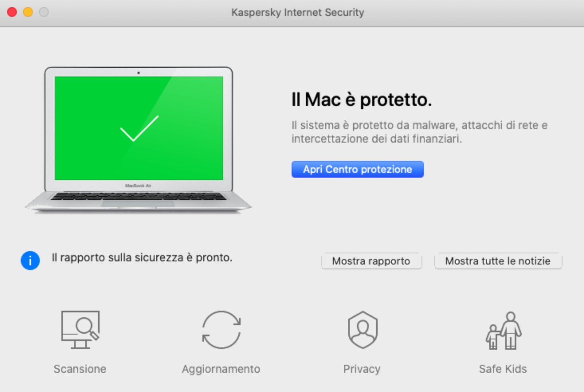Open Centro protezione with the blue button
This screenshot has width=584, height=392.
click(357, 169)
